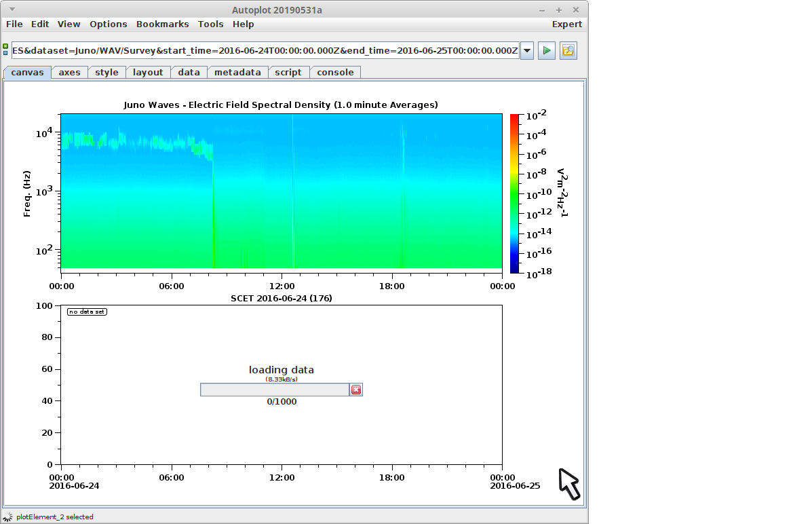Open the console tab
This screenshot has height=524, width=812.
335,73
